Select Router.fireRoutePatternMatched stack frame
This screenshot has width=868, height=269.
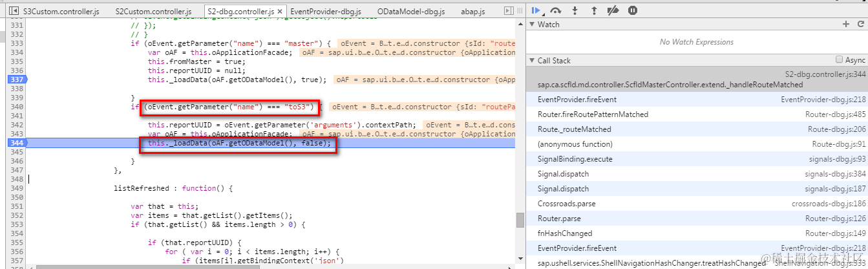pos(697,114)
